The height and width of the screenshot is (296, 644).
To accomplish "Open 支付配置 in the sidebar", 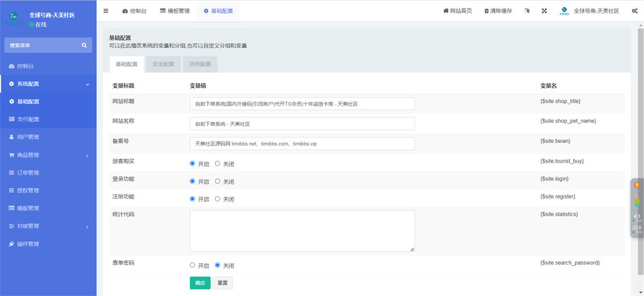I will [28, 120].
